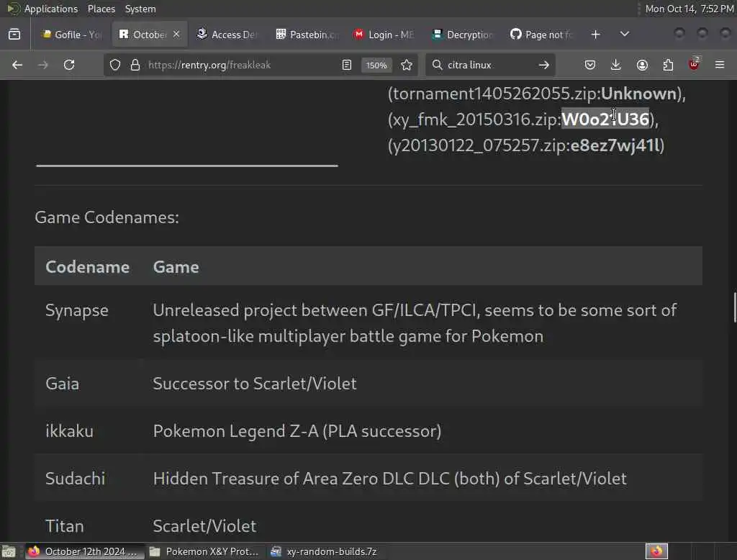Open the Firefox hamburger menu
Viewport: 737px width, 560px height.
point(720,65)
